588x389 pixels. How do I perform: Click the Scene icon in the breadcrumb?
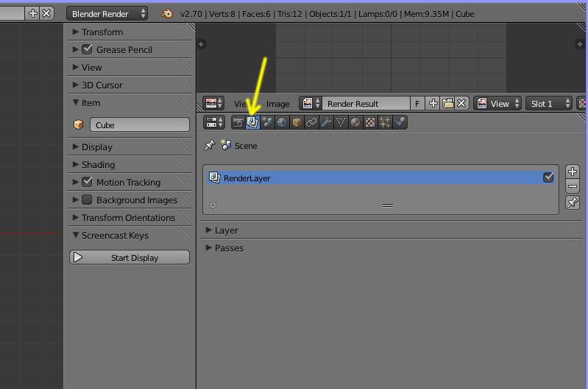tap(226, 145)
